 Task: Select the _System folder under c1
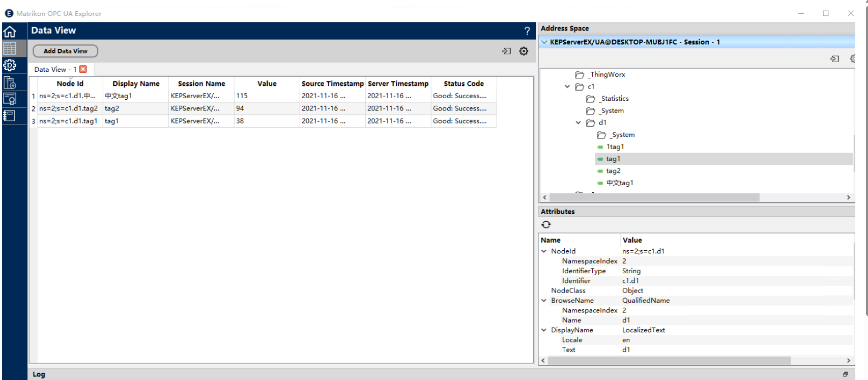pos(605,110)
